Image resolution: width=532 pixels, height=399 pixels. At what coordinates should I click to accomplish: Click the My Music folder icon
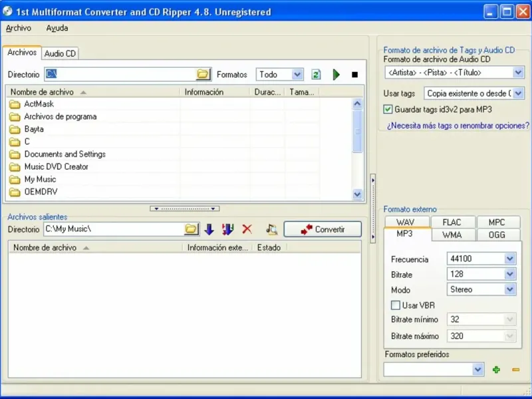15,180
